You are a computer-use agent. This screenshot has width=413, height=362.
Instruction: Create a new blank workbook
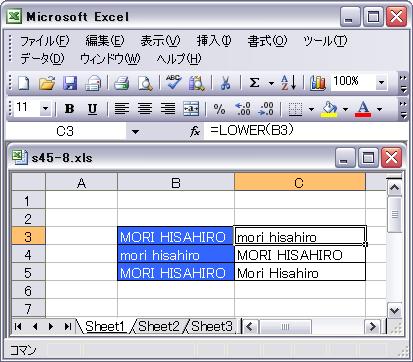(x=23, y=83)
